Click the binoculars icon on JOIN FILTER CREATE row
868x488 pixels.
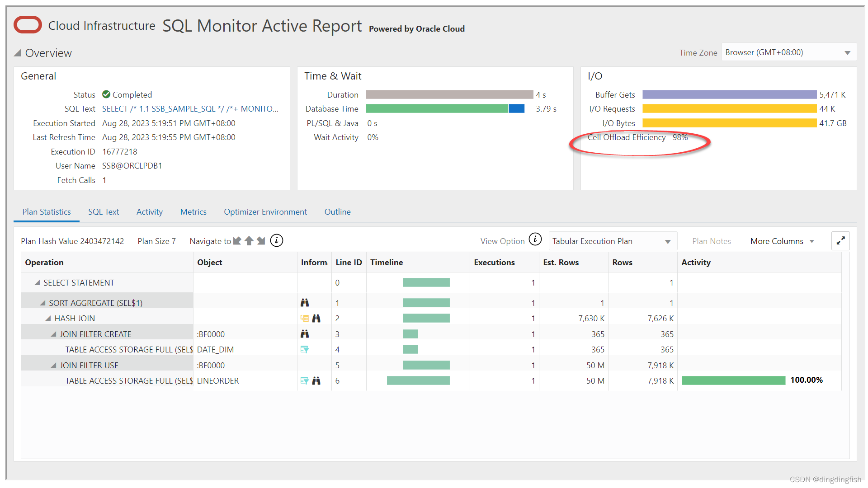305,333
